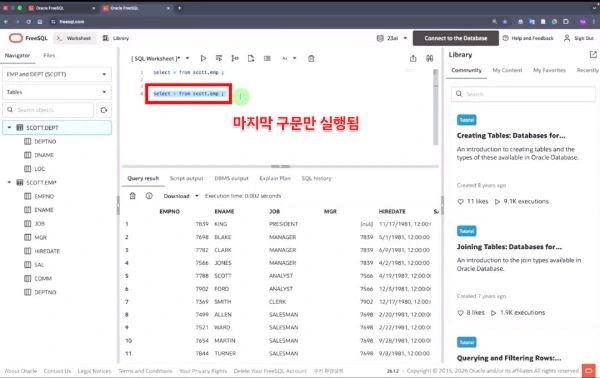Click the ENAME column header in results
Screen dimensions: 600x378
click(224, 211)
